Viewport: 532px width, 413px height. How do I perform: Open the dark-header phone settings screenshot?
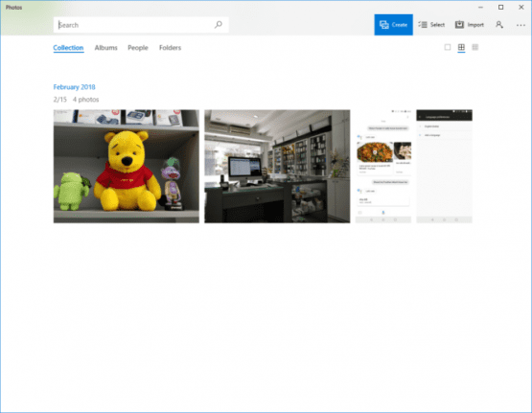click(444, 166)
